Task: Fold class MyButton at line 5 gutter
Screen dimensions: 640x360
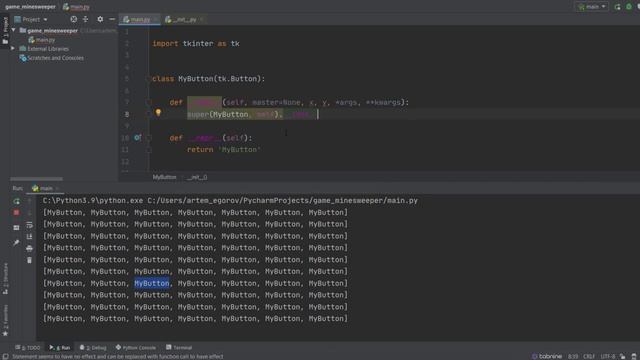Action: point(149,79)
